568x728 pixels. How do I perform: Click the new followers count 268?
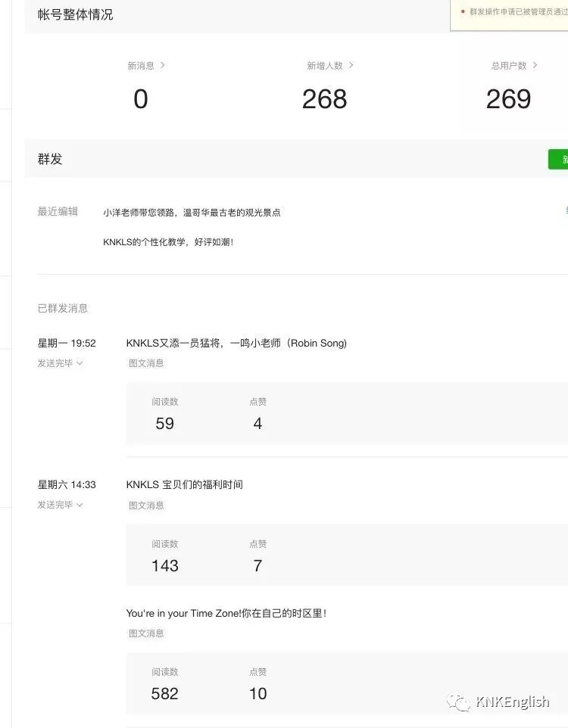point(324,99)
